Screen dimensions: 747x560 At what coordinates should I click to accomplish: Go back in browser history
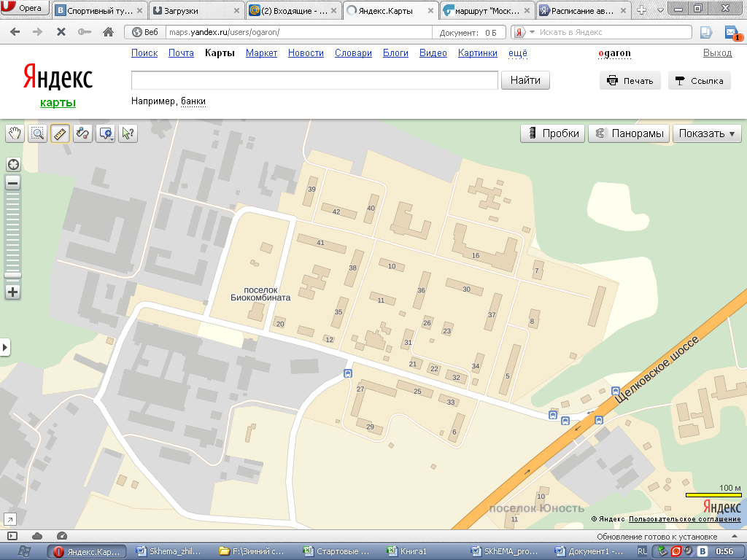point(15,32)
